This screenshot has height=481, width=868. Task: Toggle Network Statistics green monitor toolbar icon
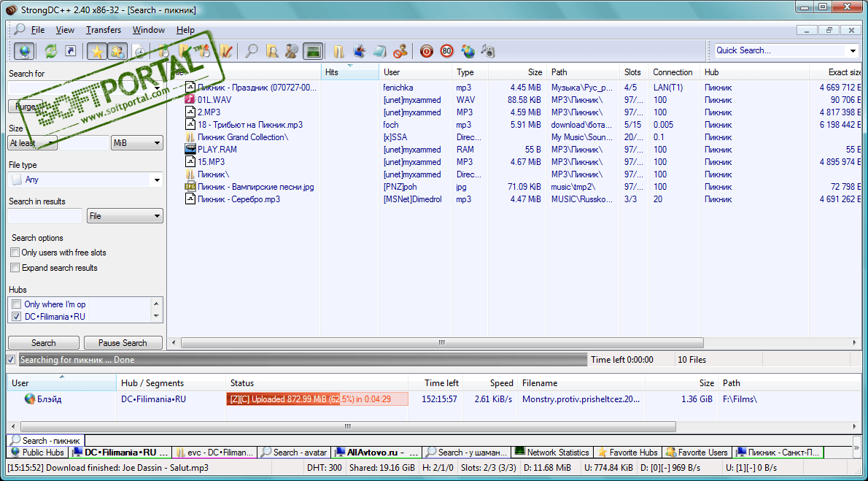click(x=313, y=51)
